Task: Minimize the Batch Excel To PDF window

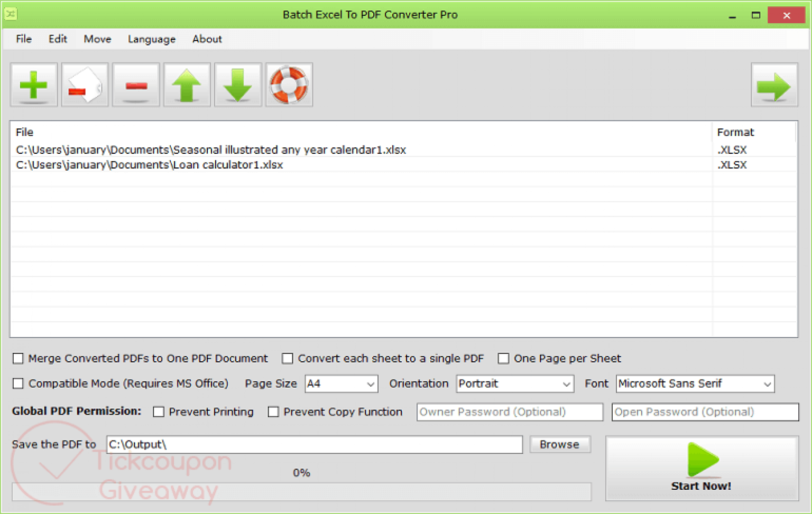Action: [x=732, y=15]
